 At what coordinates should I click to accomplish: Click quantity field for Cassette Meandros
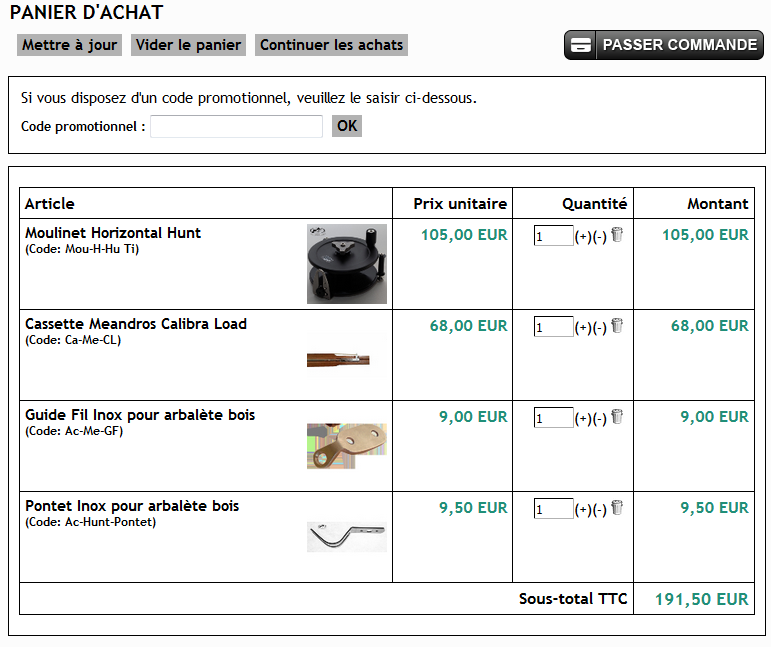pos(553,327)
